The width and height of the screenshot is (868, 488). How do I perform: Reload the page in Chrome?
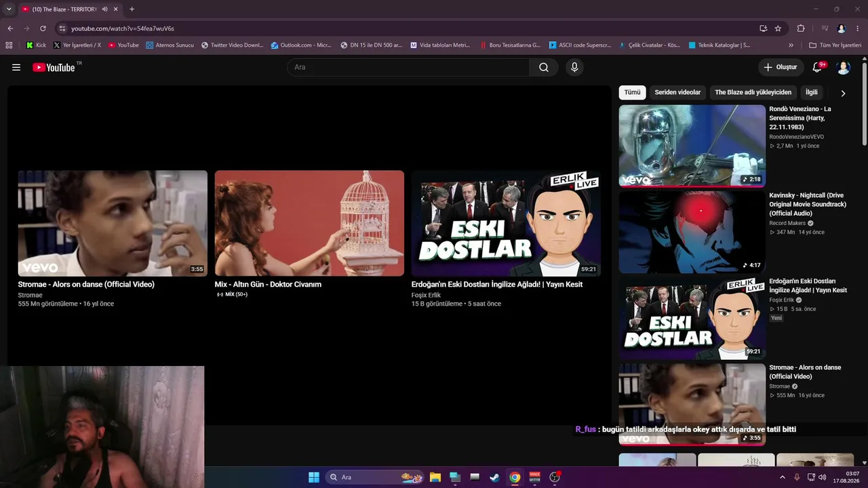[x=43, y=28]
